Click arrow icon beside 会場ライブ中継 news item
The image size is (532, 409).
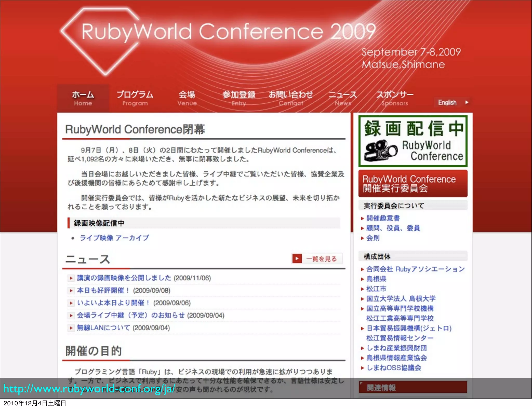click(71, 316)
